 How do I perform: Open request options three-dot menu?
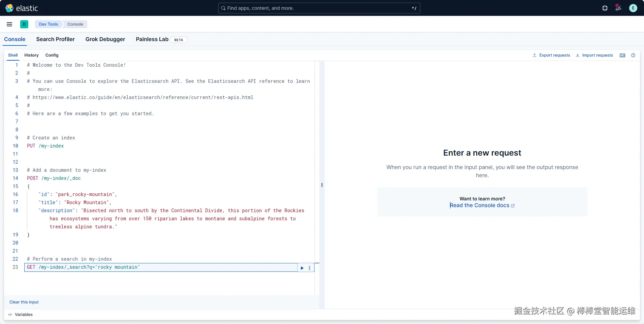310,268
